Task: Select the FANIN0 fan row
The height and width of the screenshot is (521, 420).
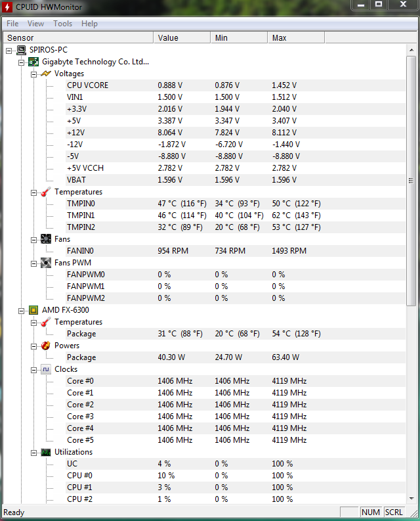Action: tap(236, 251)
